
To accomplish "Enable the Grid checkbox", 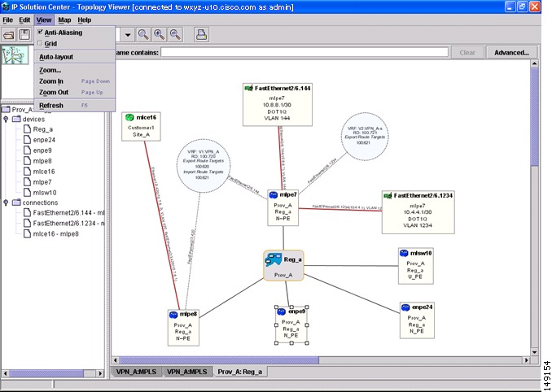I will click(x=40, y=43).
